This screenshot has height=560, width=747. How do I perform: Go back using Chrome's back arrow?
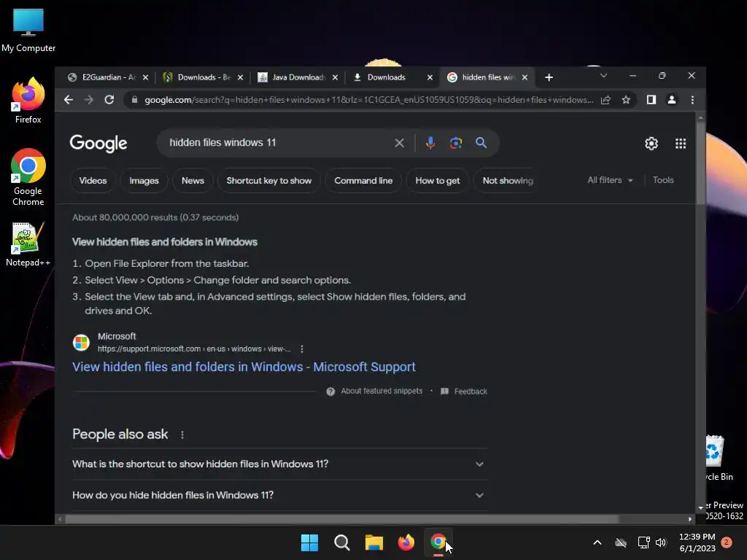pyautogui.click(x=69, y=99)
